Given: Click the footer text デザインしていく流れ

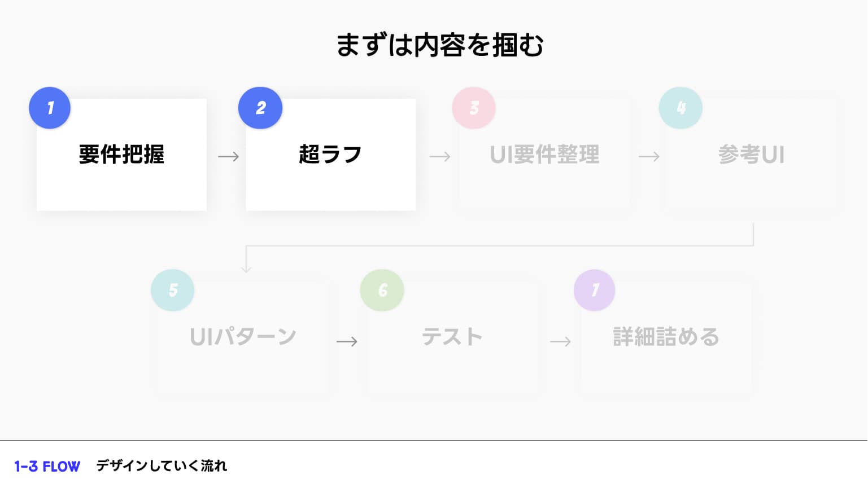Looking at the screenshot, I should pyautogui.click(x=162, y=466).
